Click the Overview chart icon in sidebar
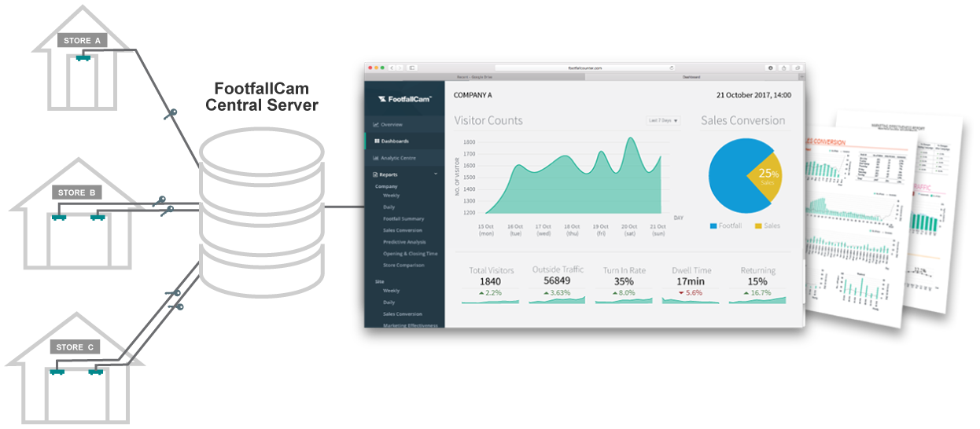 click(x=376, y=124)
